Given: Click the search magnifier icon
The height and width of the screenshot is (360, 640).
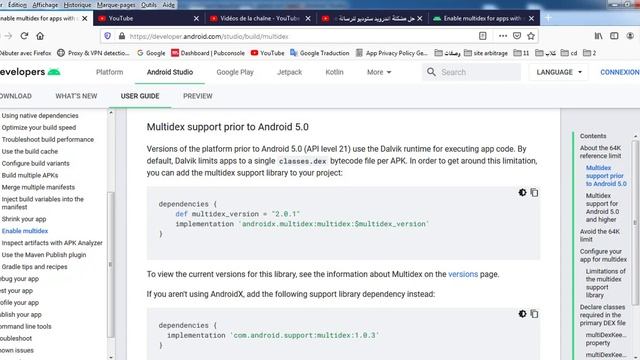Looking at the screenshot, I should tap(431, 72).
